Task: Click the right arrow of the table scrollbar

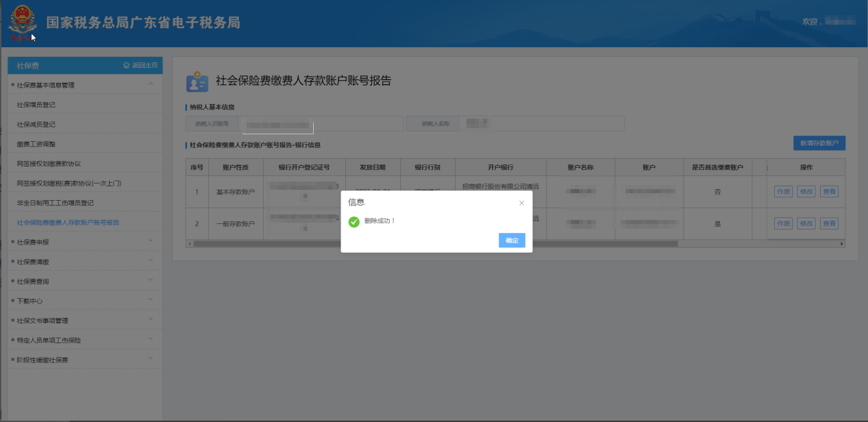Action: (x=842, y=244)
